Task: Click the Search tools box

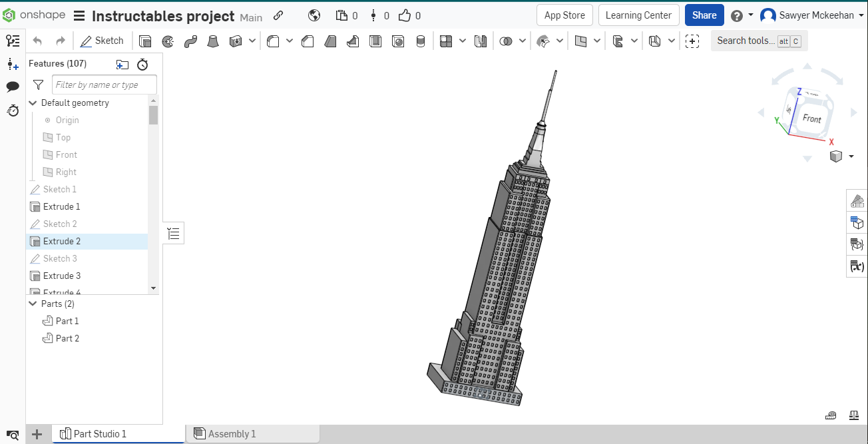Action: point(759,41)
